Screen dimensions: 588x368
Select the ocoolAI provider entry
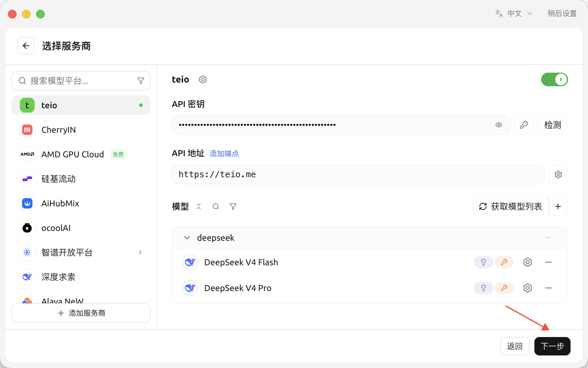[x=81, y=228]
